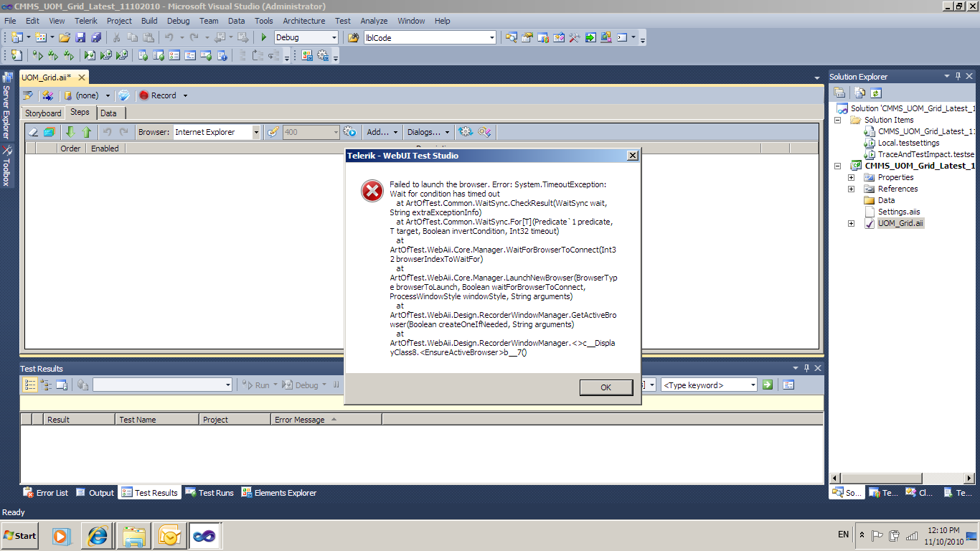Open the Dialogs... dropdown in Steps toolbar
Viewport: 980px width, 551px height.
(x=428, y=132)
